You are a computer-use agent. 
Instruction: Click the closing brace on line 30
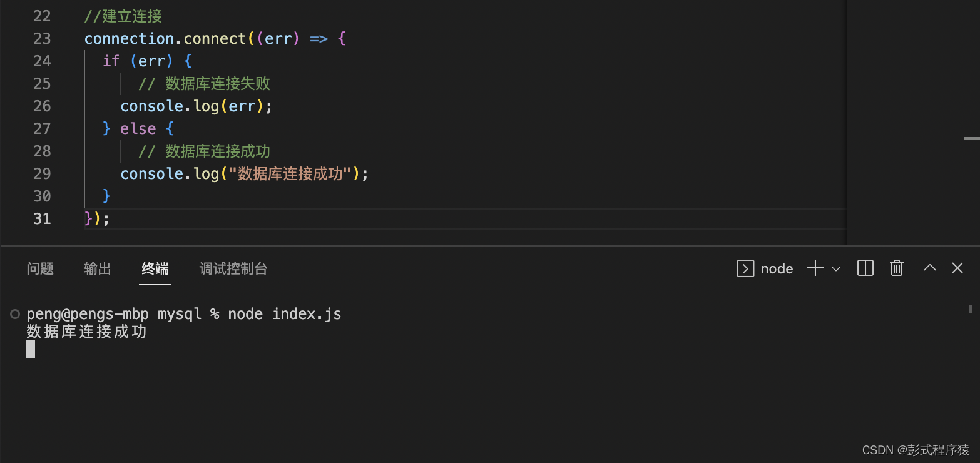[x=106, y=196]
